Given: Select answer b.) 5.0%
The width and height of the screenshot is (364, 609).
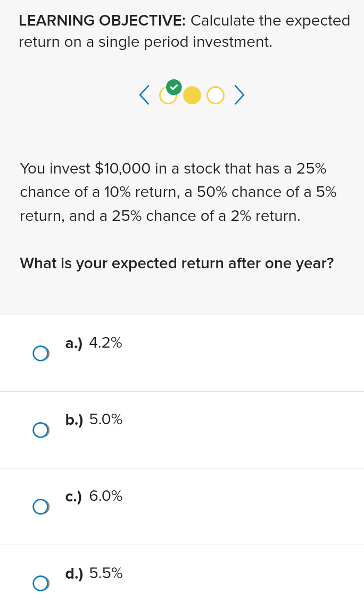Looking at the screenshot, I should pos(41,430).
